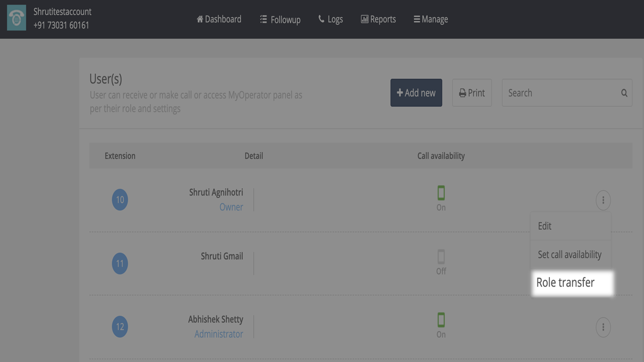The height and width of the screenshot is (362, 644).
Task: Click the Search users input field
Action: click(561, 93)
